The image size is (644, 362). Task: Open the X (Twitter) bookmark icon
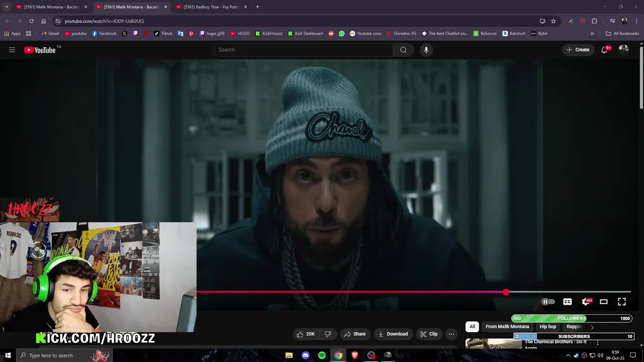124,34
